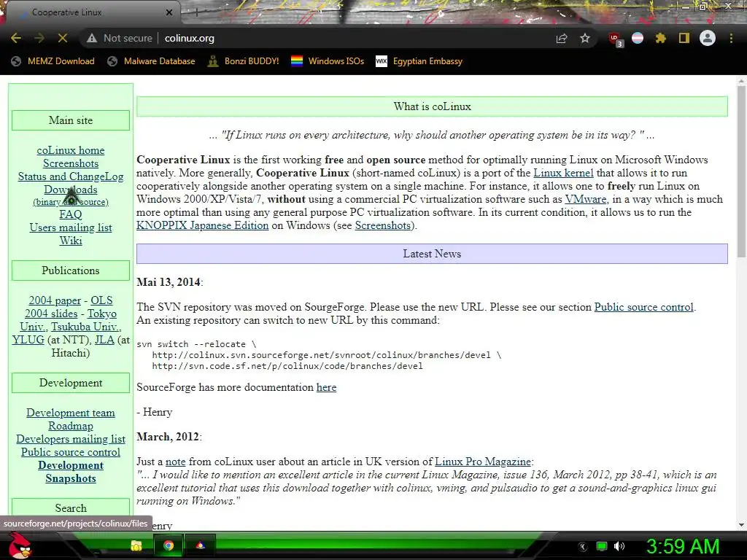Click the green monitor network tray icon
Viewport: 747px width, 560px height.
(x=602, y=546)
